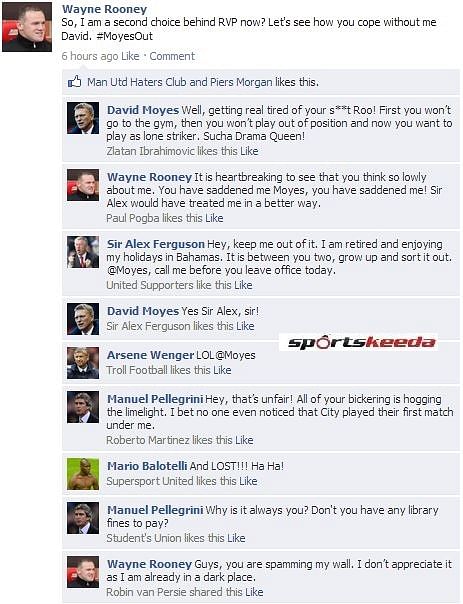Click Sir Alex Ferguson's comment avatar

83,252
